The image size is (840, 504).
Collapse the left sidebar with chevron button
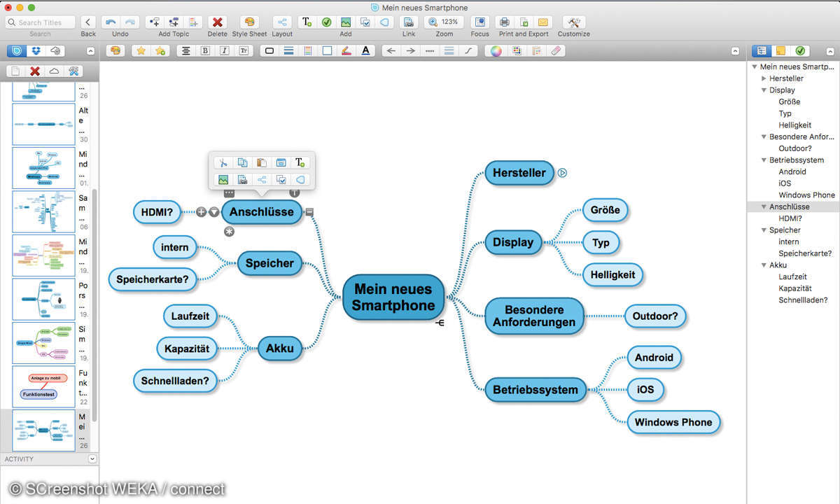tap(91, 50)
